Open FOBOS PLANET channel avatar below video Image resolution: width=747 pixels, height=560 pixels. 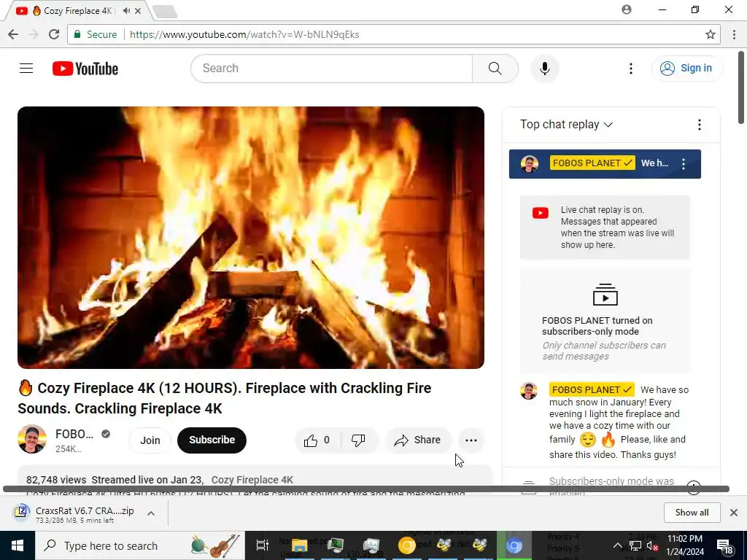pyautogui.click(x=32, y=439)
